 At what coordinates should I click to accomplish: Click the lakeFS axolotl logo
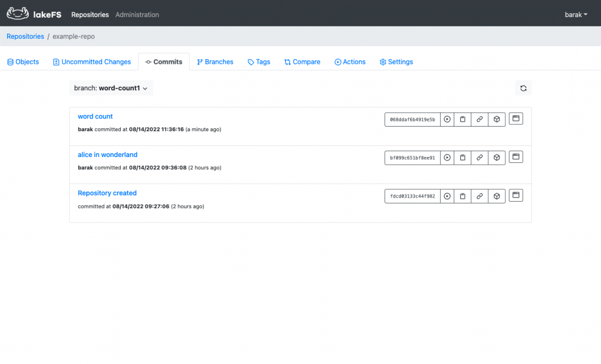coord(18,13)
